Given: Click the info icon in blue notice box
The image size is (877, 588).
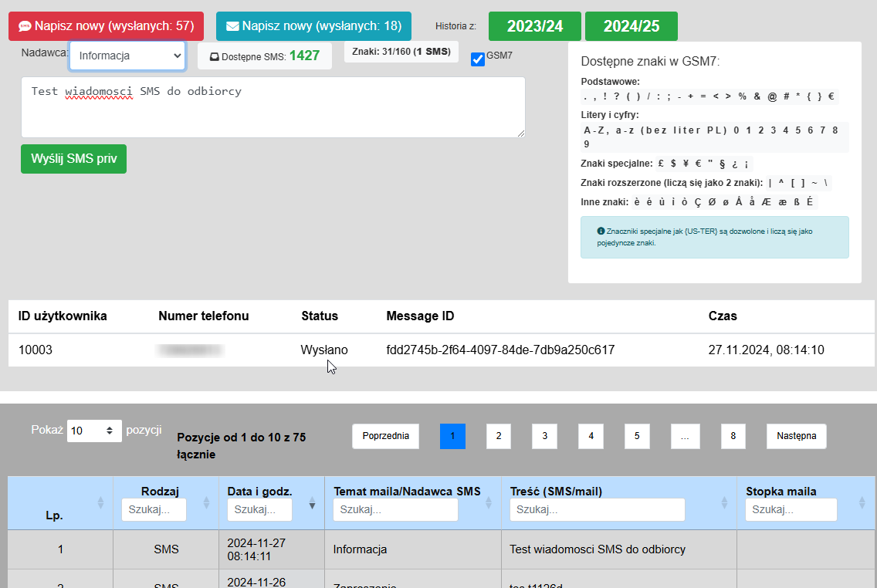Looking at the screenshot, I should [x=601, y=231].
